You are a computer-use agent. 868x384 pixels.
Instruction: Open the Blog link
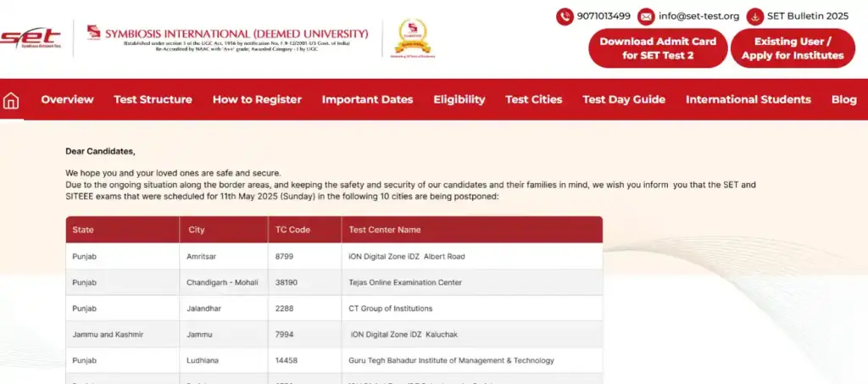point(843,100)
